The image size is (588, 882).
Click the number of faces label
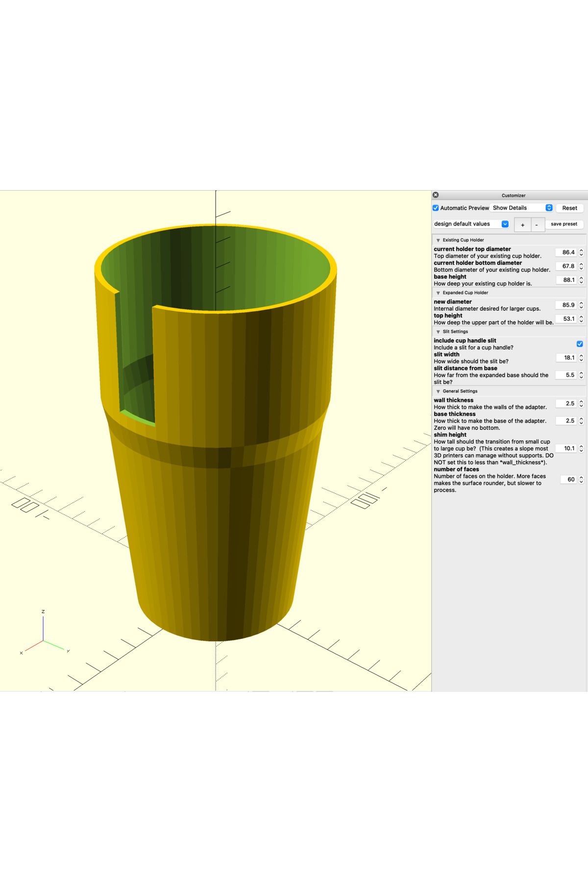[456, 469]
